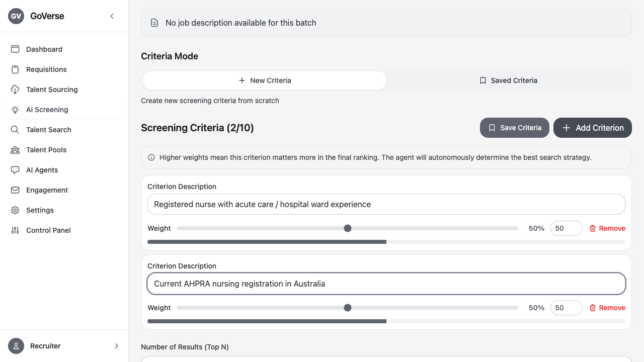The image size is (644, 362).
Task: Switch to the New Criteria tab
Action: pyautogui.click(x=265, y=80)
